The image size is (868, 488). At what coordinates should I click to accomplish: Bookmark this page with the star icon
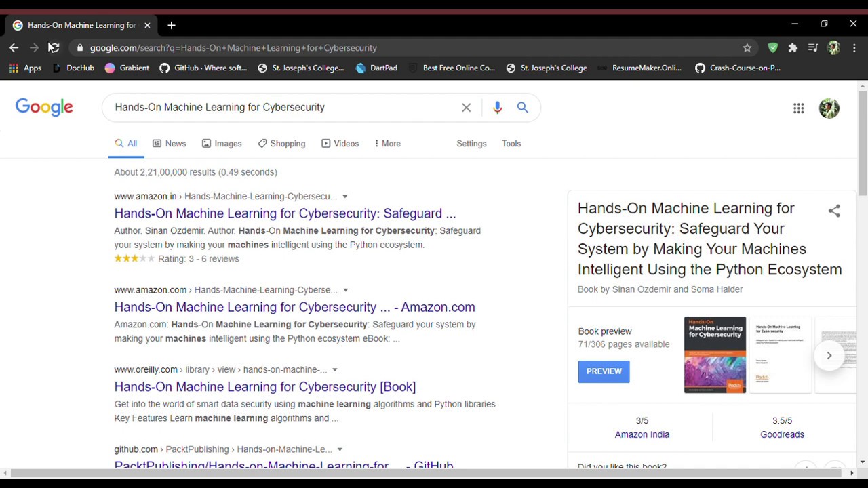747,47
